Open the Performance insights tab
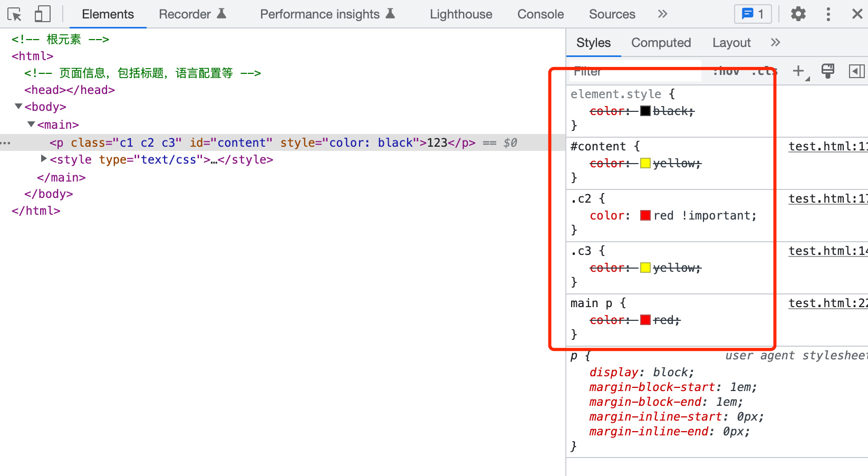The image size is (868, 476). pos(327,14)
